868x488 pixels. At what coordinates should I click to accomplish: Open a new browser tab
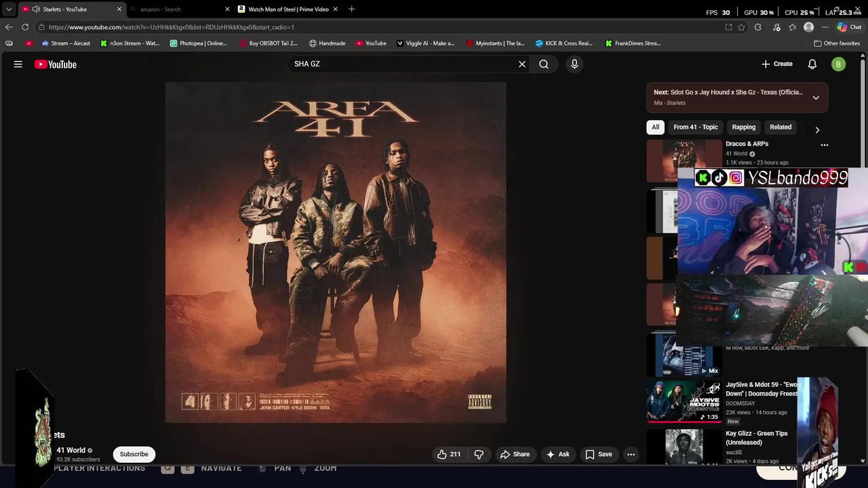coord(351,9)
